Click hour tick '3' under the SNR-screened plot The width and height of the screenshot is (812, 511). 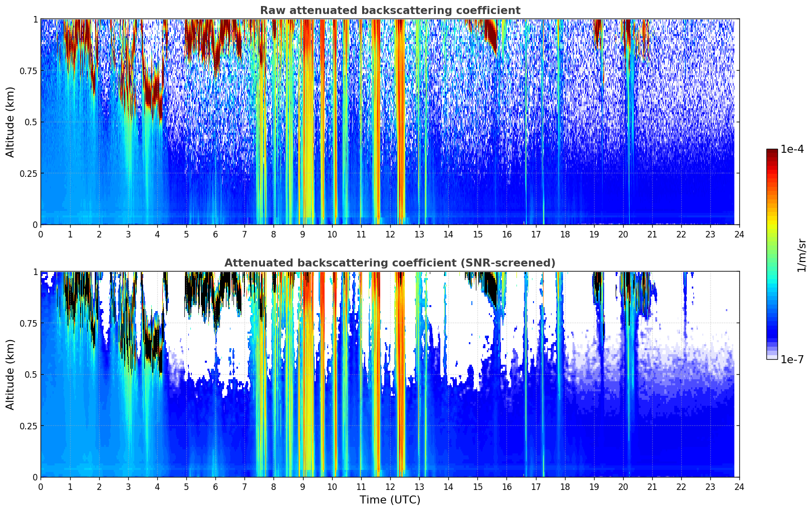128,486
